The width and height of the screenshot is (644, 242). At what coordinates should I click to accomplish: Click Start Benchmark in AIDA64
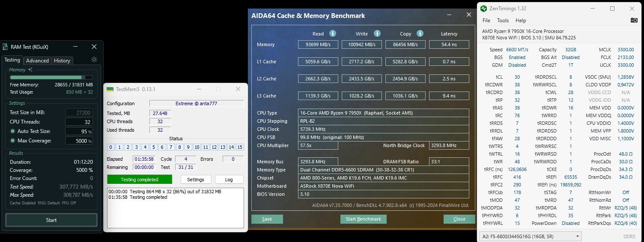point(363,219)
